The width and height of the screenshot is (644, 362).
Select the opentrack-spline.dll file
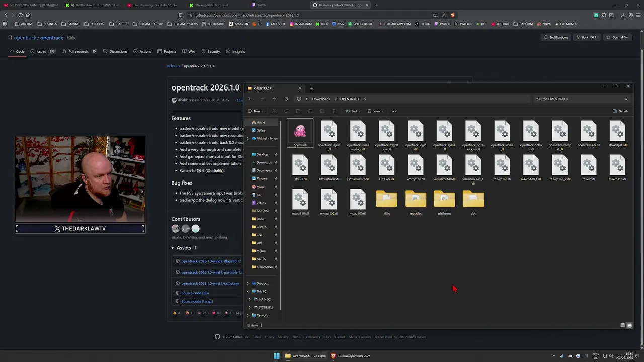444,136
